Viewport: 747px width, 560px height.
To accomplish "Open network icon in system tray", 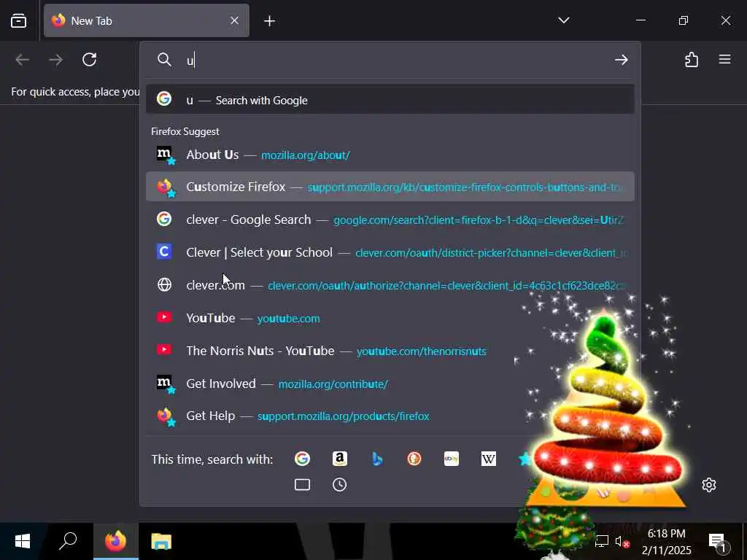I will [602, 542].
